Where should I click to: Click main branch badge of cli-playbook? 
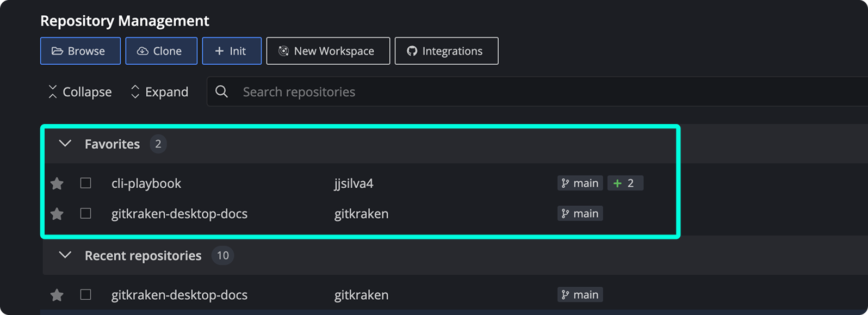pos(580,183)
